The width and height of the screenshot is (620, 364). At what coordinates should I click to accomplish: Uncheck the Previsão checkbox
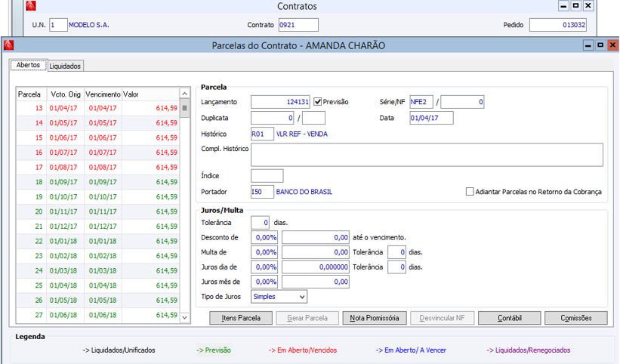click(319, 102)
